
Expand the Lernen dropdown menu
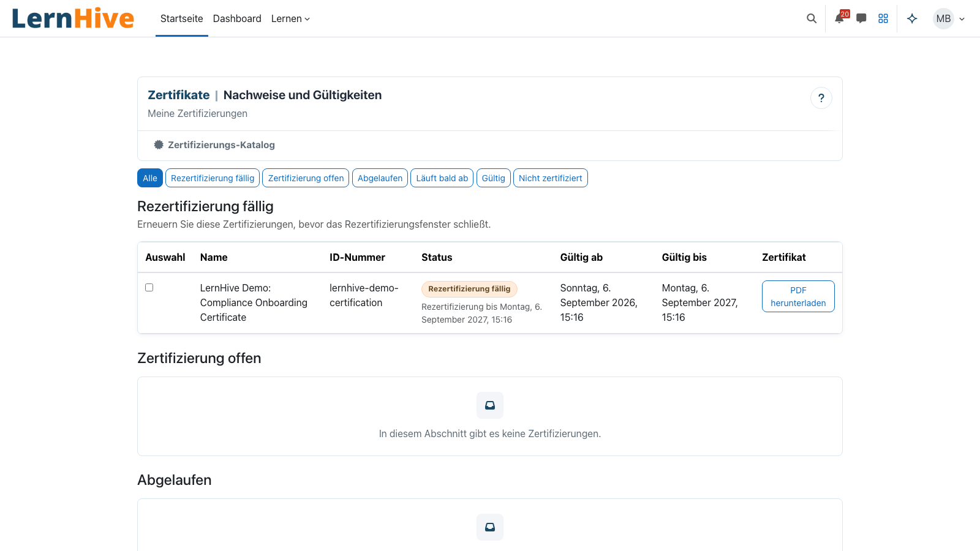pyautogui.click(x=290, y=18)
